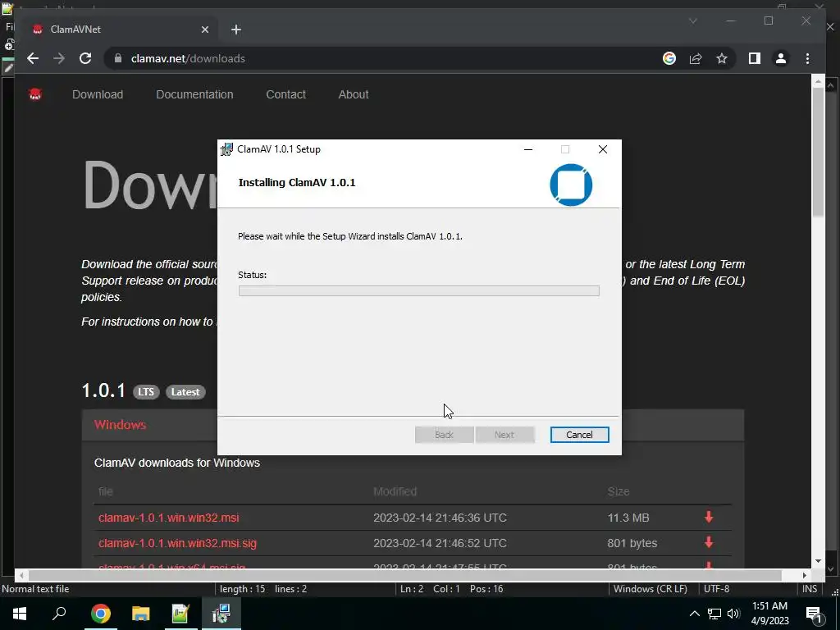Click 801 bytes size for win32.msi.sig
The width and height of the screenshot is (840, 630).
point(632,543)
